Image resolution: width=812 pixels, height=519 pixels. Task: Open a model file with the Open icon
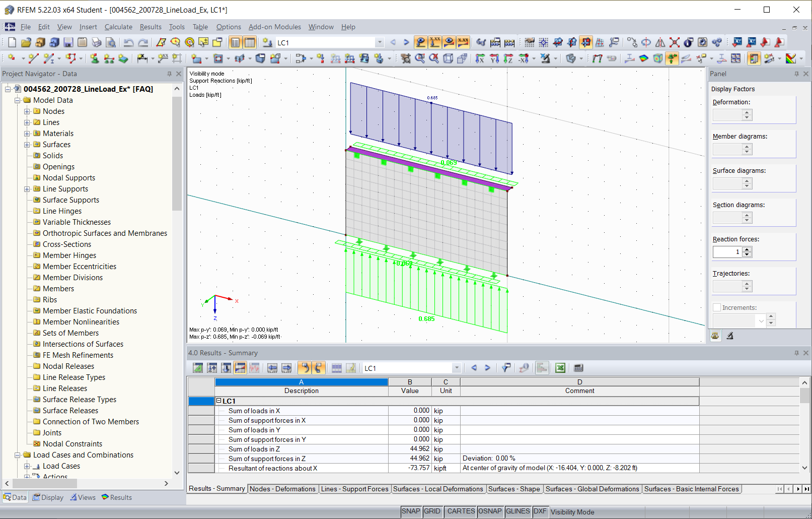26,42
